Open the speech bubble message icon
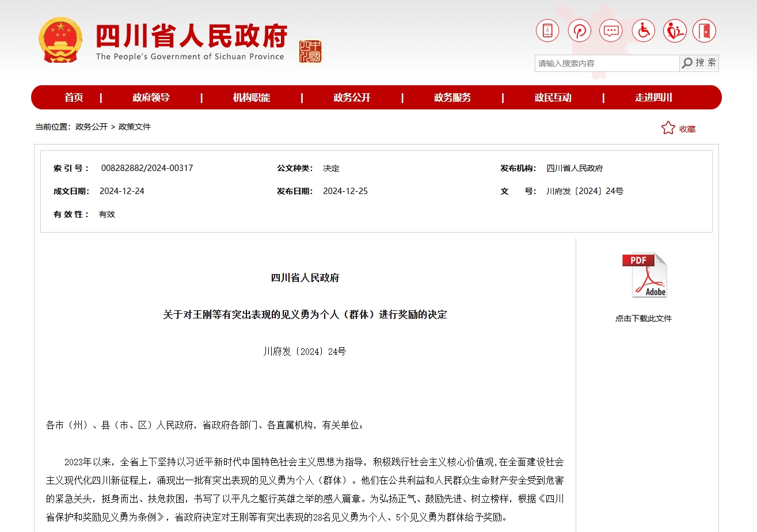 coord(611,31)
